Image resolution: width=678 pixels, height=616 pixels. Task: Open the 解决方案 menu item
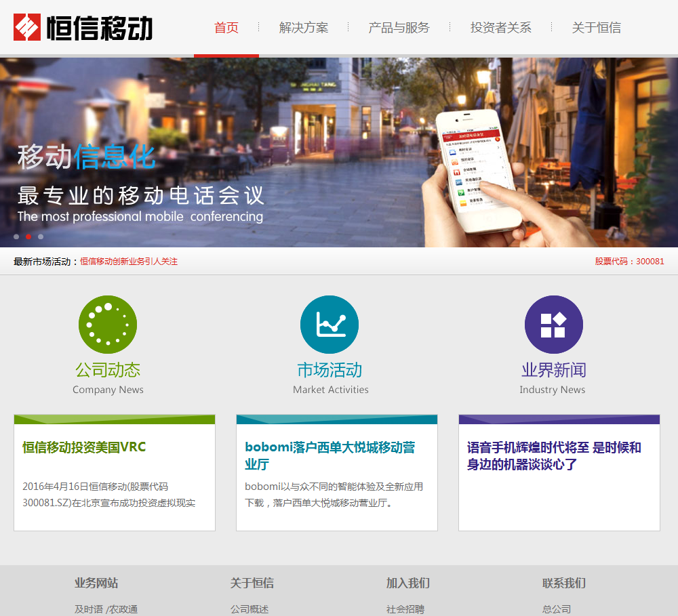(304, 28)
